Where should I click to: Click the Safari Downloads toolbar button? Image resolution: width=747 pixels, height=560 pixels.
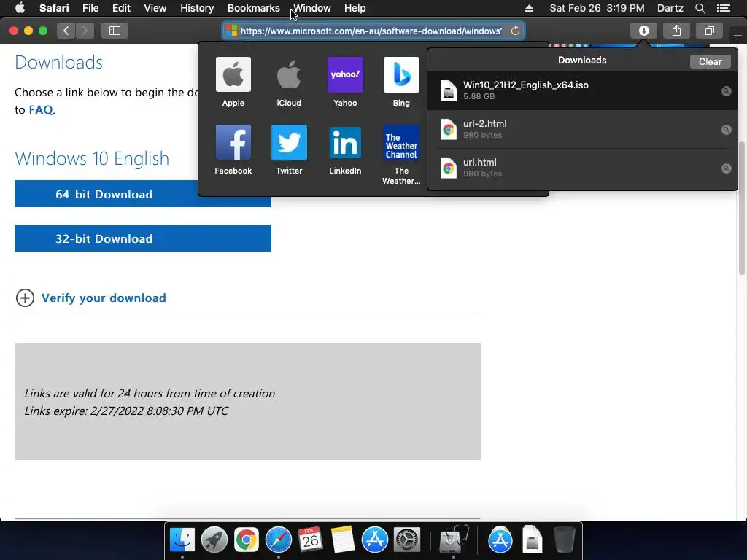pos(643,31)
